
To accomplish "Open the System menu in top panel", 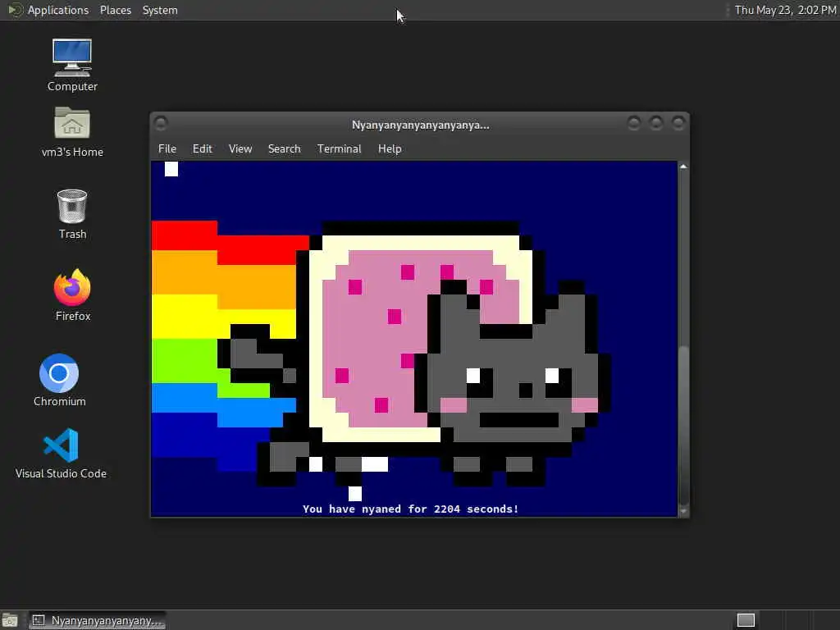I will 160,10.
